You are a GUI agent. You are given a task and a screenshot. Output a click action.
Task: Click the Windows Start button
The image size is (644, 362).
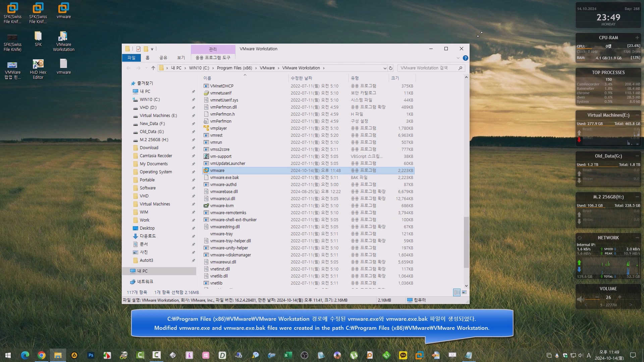[8, 355]
